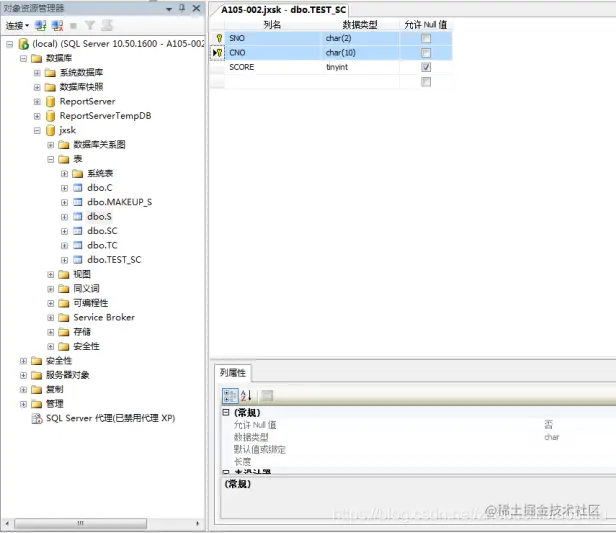This screenshot has width=616, height=533.
Task: Click the primary key row selector for CNO
Action: pos(218,53)
